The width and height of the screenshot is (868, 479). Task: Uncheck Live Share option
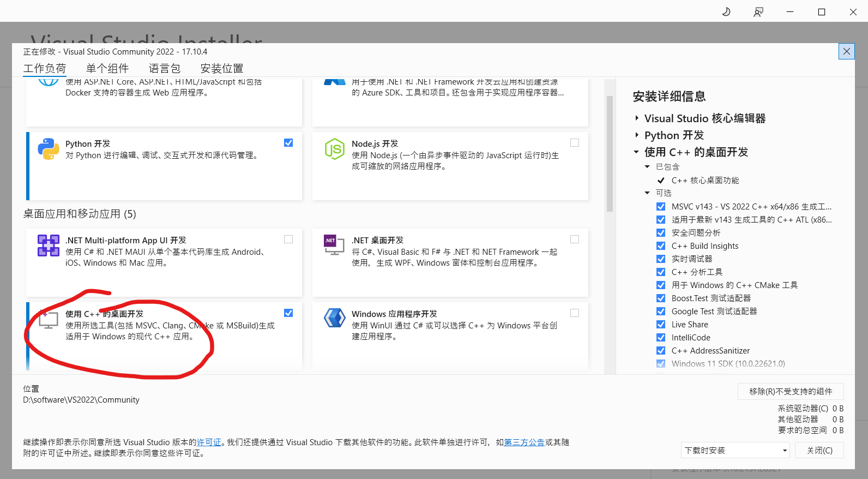coord(661,325)
